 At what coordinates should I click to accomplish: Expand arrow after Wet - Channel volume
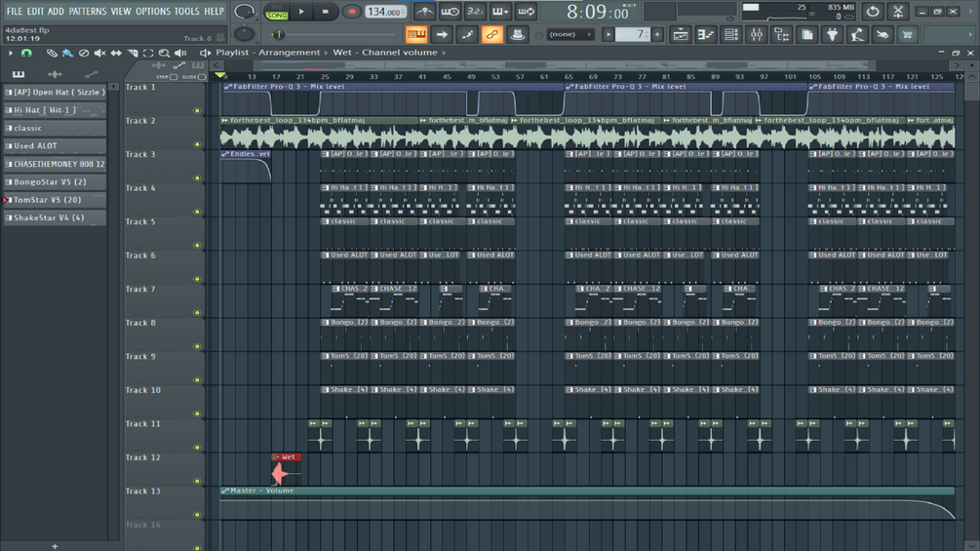click(x=445, y=53)
